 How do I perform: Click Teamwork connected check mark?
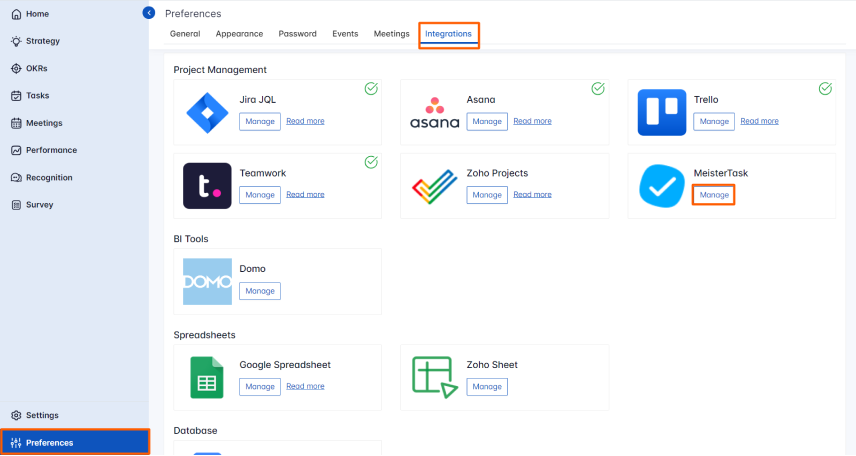[371, 162]
